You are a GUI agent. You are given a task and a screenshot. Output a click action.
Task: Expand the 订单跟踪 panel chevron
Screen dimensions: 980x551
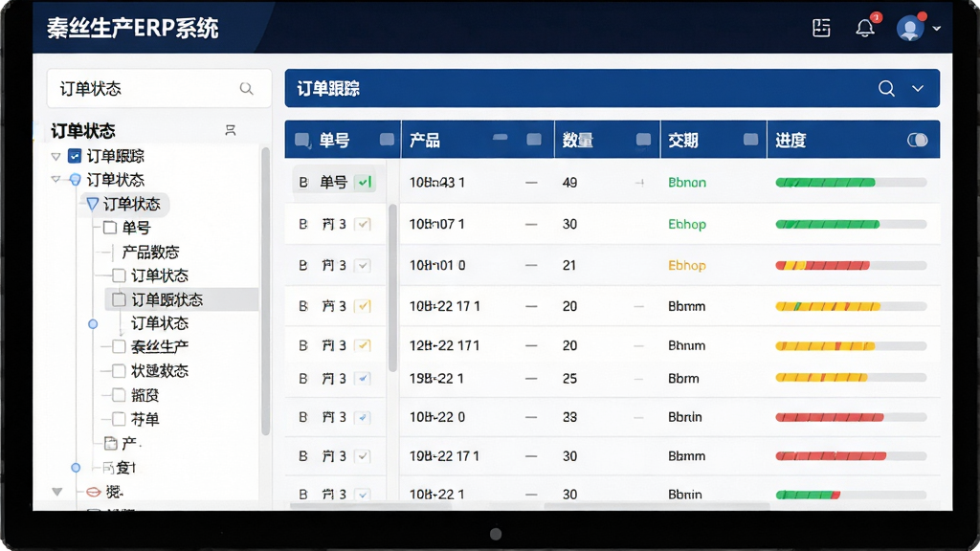tap(918, 89)
